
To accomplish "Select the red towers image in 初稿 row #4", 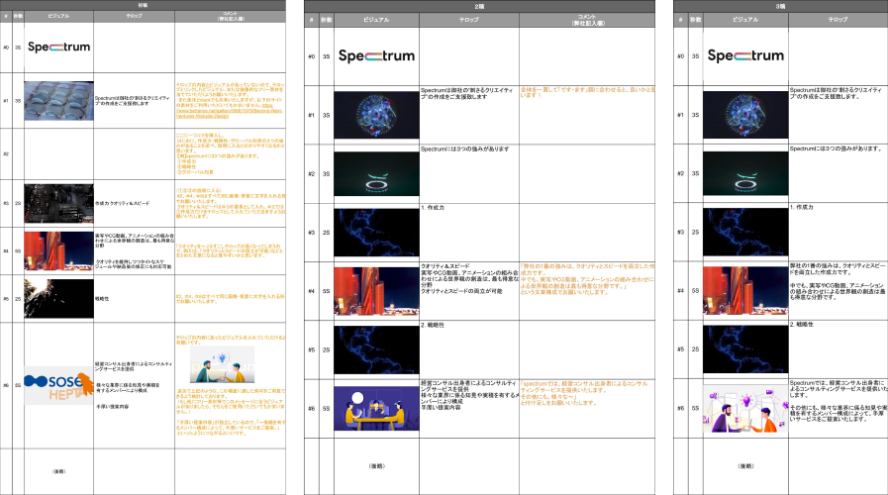I will [59, 251].
